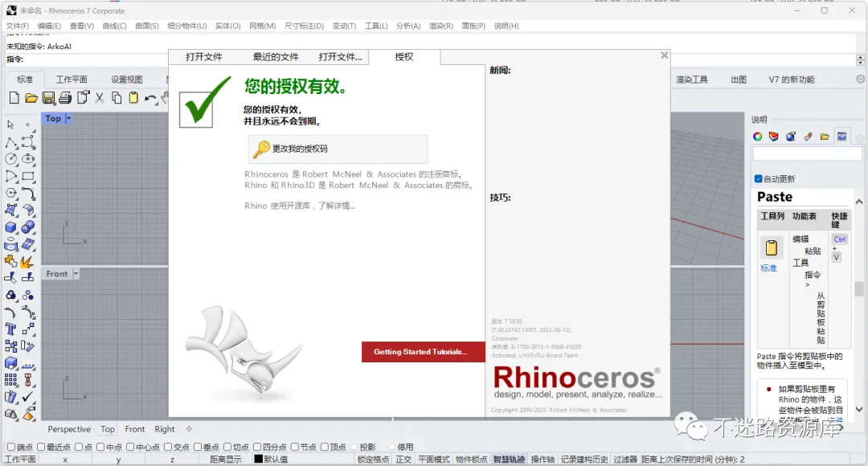Select the Box solid tool
The width and height of the screenshot is (868, 466).
11,227
